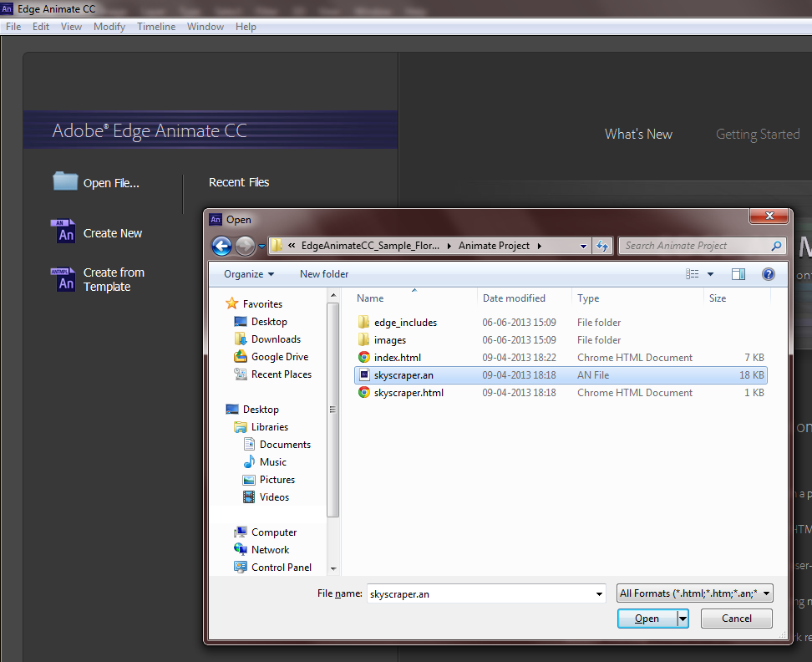The height and width of the screenshot is (662, 812).
Task: Click the Open button in dialog
Action: pyautogui.click(x=647, y=619)
